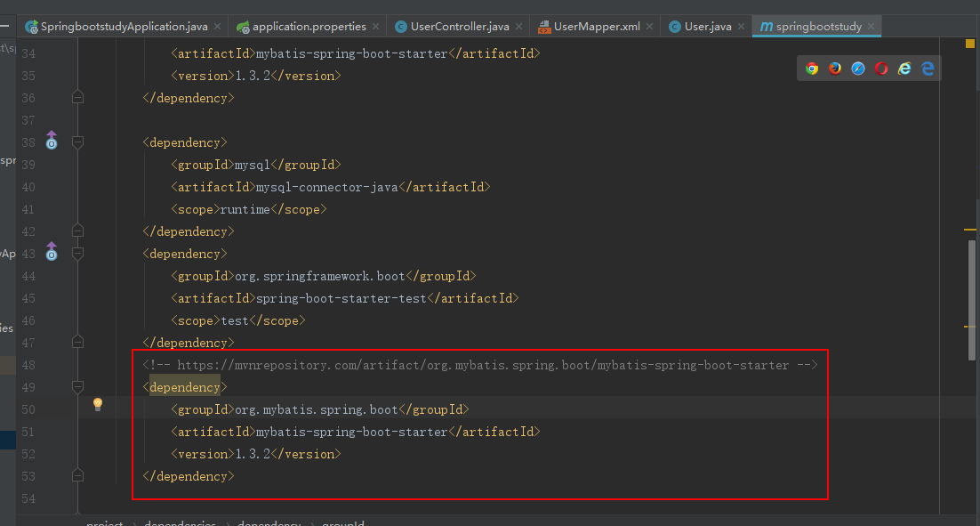Image resolution: width=980 pixels, height=526 pixels.
Task: Click version 1.3.2 on line 52
Action: 253,454
